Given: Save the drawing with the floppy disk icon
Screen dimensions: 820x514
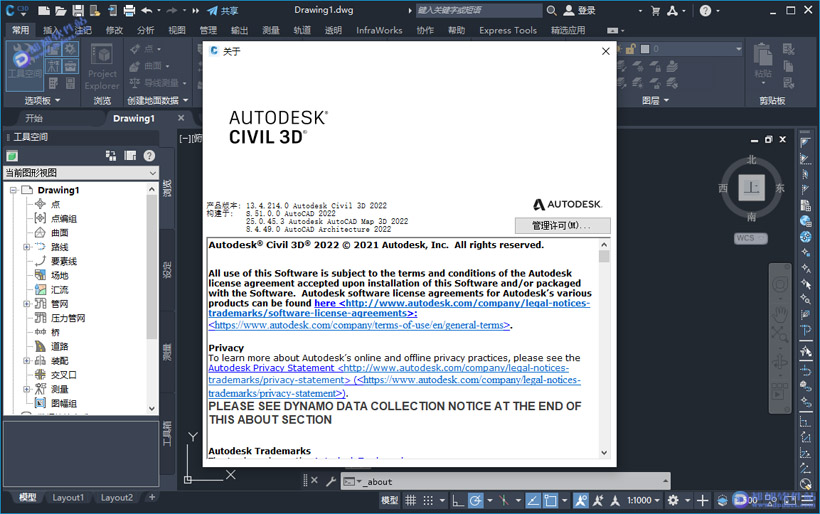Looking at the screenshot, I should pos(78,10).
